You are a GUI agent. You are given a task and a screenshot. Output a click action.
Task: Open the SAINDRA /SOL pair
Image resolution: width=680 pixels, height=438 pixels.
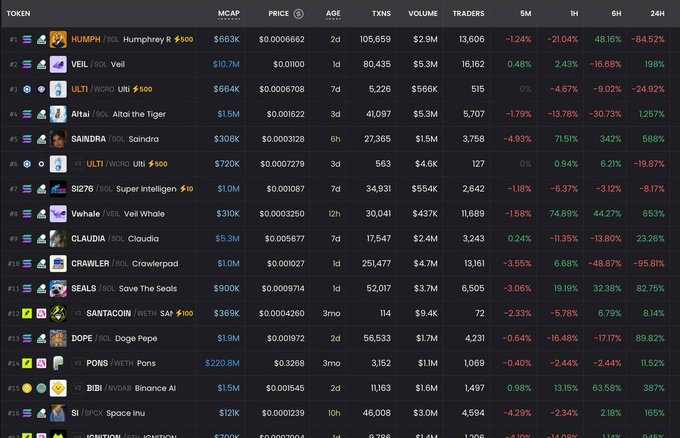[x=115, y=139]
